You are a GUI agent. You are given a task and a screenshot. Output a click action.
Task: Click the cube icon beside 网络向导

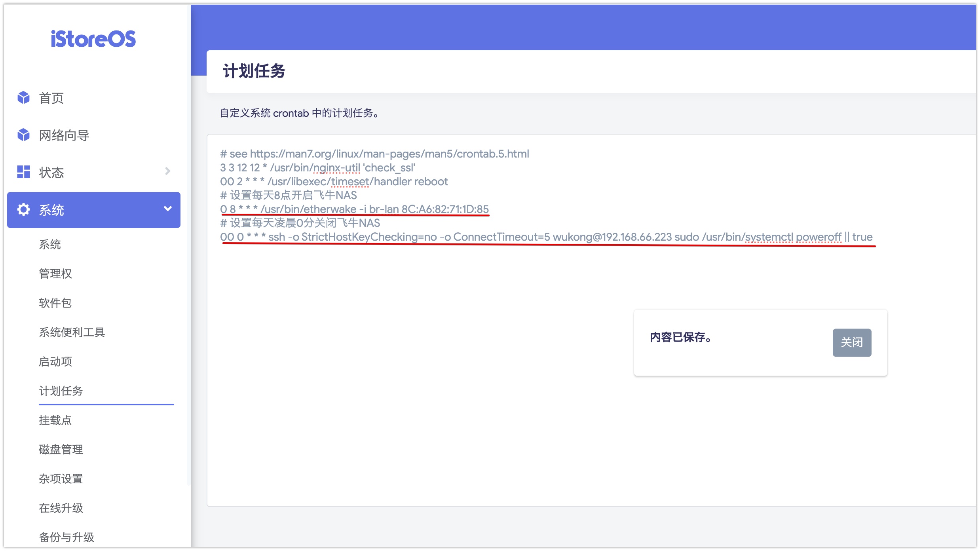pyautogui.click(x=23, y=135)
